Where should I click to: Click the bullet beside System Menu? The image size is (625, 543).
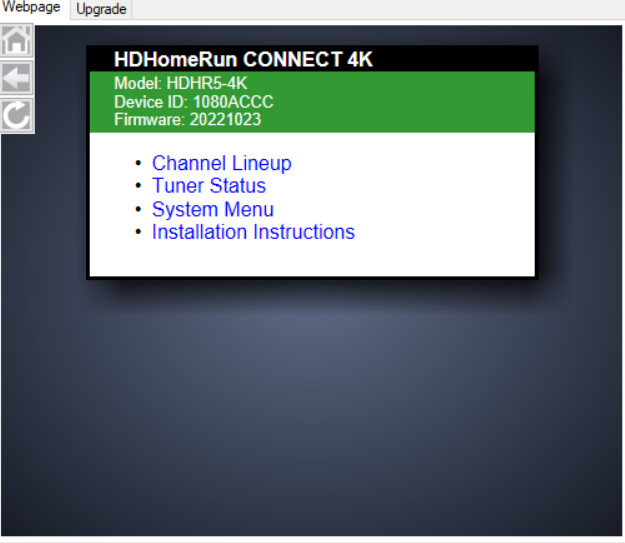click(138, 210)
